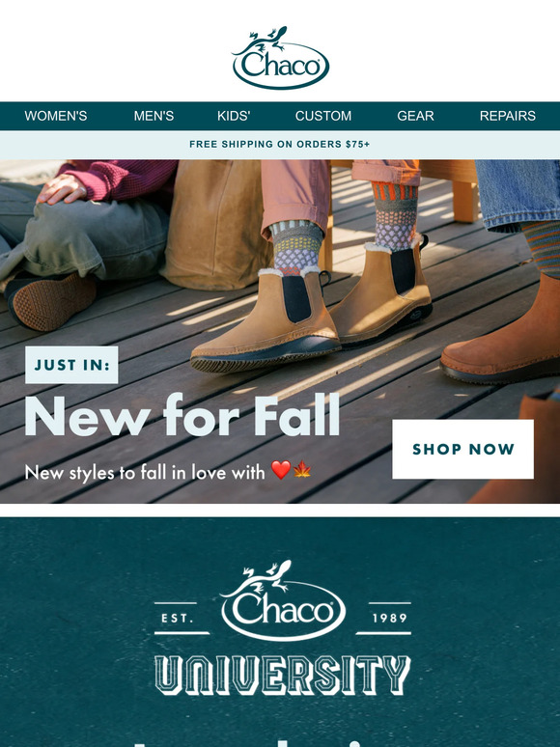The width and height of the screenshot is (560, 747).
Task: Click the 1989 text beside logo
Action: click(x=389, y=619)
